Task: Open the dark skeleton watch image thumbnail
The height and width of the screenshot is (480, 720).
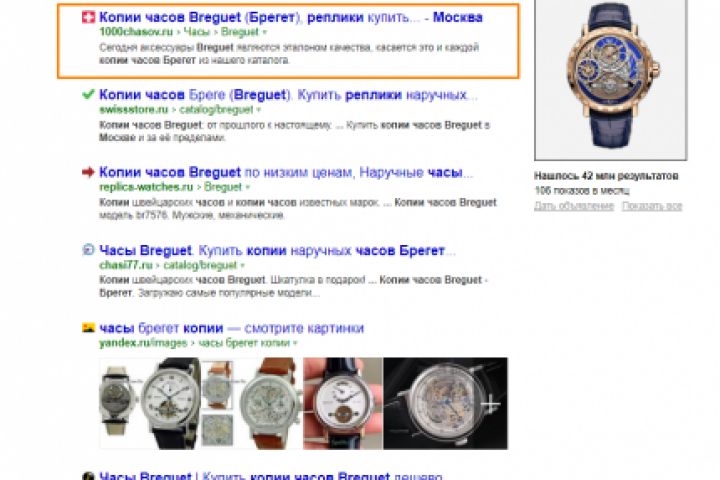Action: [445, 403]
